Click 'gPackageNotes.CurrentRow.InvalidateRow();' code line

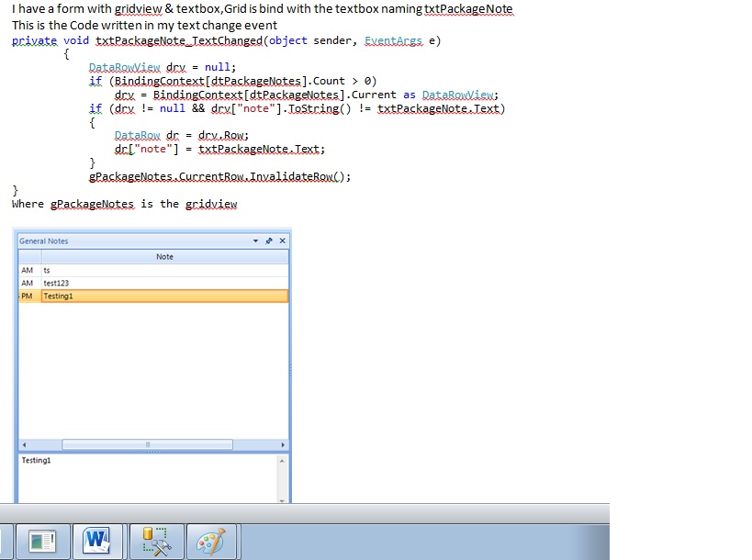[220, 176]
